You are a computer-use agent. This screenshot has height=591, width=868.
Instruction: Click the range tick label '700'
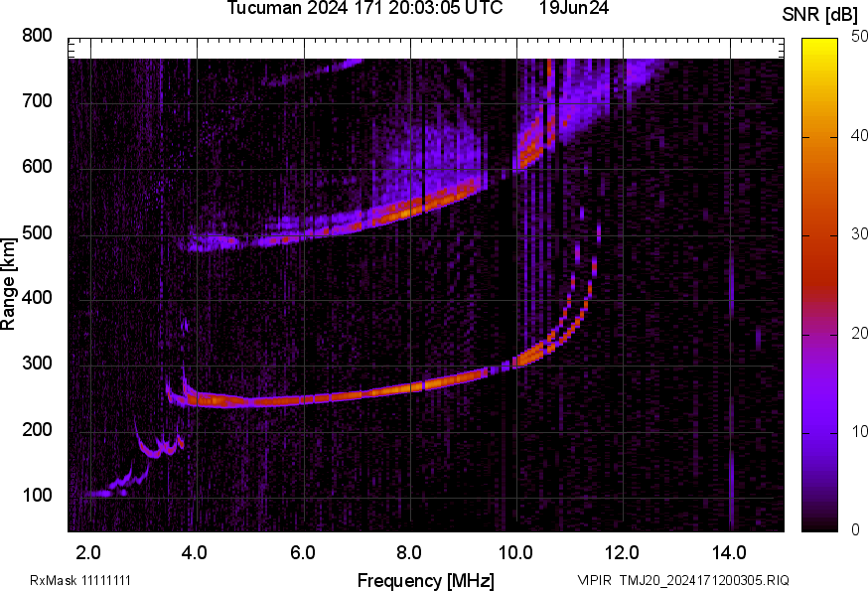(37, 101)
